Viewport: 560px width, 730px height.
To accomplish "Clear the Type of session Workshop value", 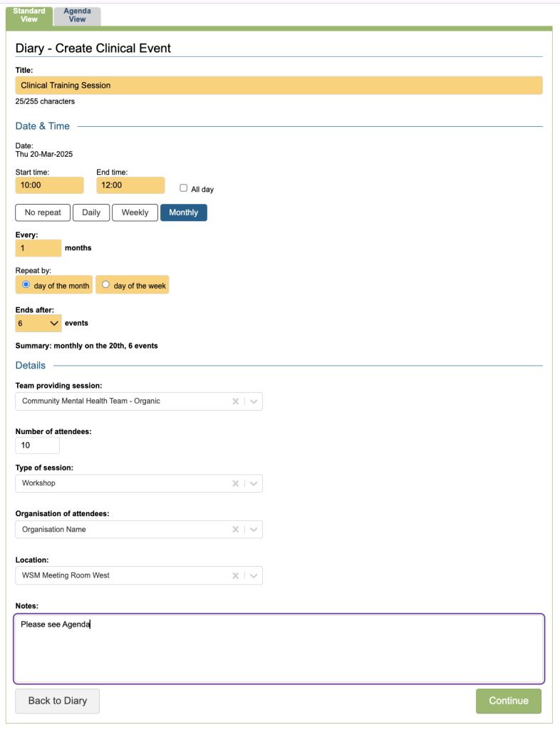I will tap(235, 483).
